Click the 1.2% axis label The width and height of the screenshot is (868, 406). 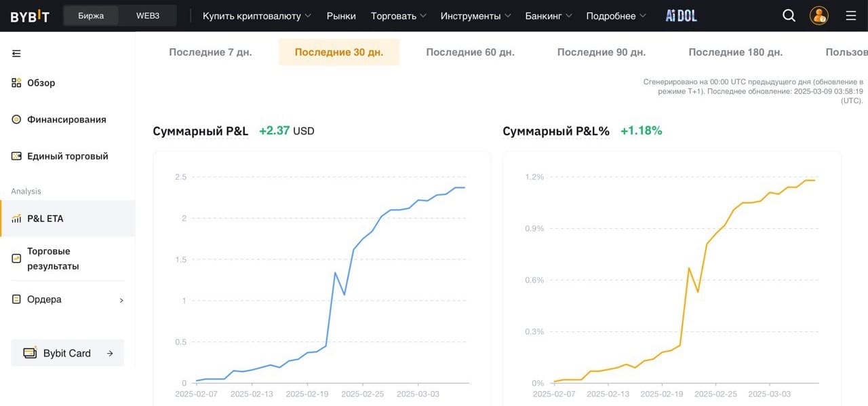point(534,177)
